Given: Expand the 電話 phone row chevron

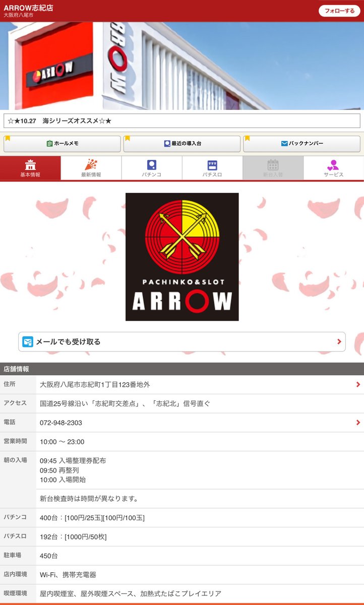Looking at the screenshot, I should 358,422.
